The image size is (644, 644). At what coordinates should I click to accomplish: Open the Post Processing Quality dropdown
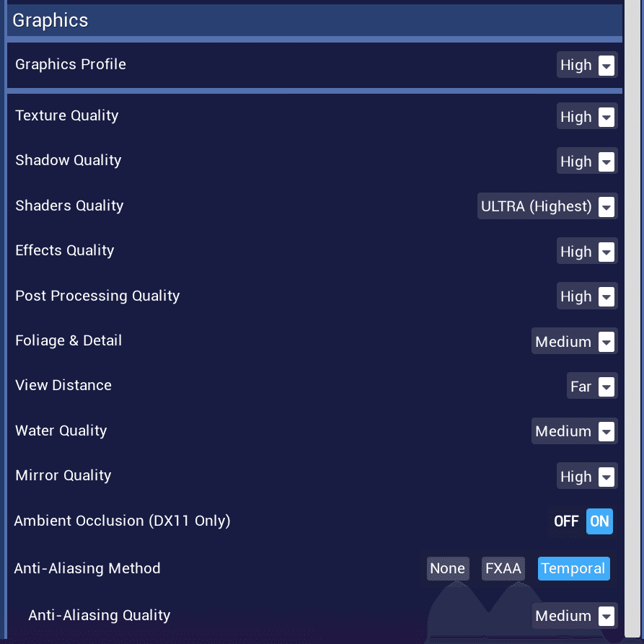click(x=586, y=296)
